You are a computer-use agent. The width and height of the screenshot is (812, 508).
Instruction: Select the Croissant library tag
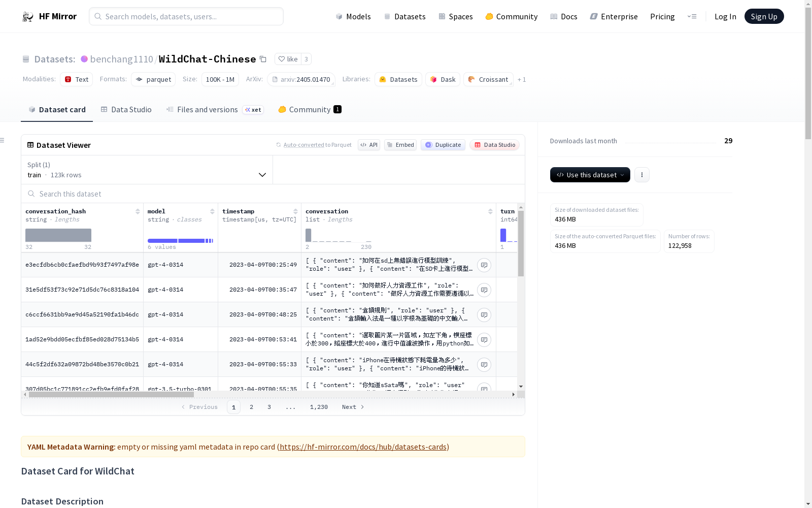488,80
